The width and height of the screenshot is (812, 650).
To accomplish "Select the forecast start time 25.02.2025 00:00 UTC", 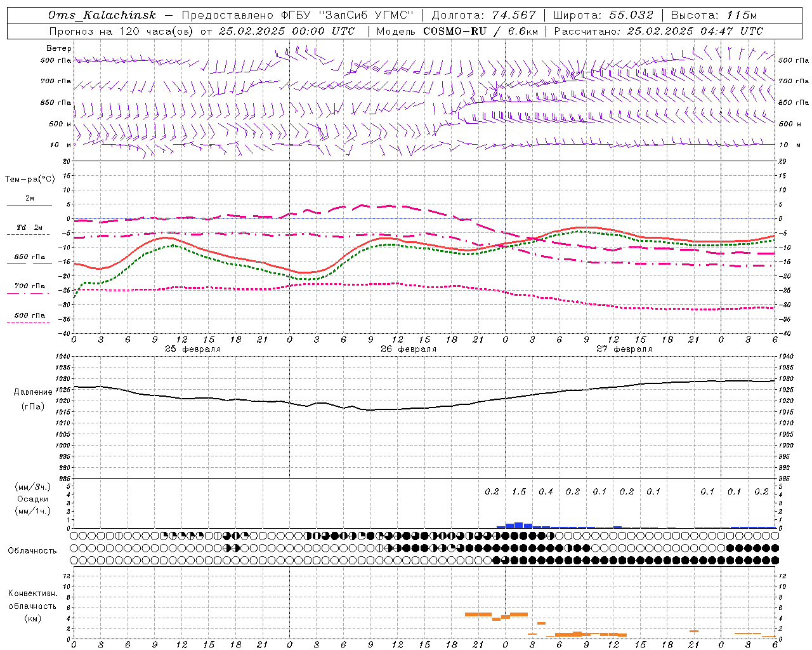I will tap(287, 31).
